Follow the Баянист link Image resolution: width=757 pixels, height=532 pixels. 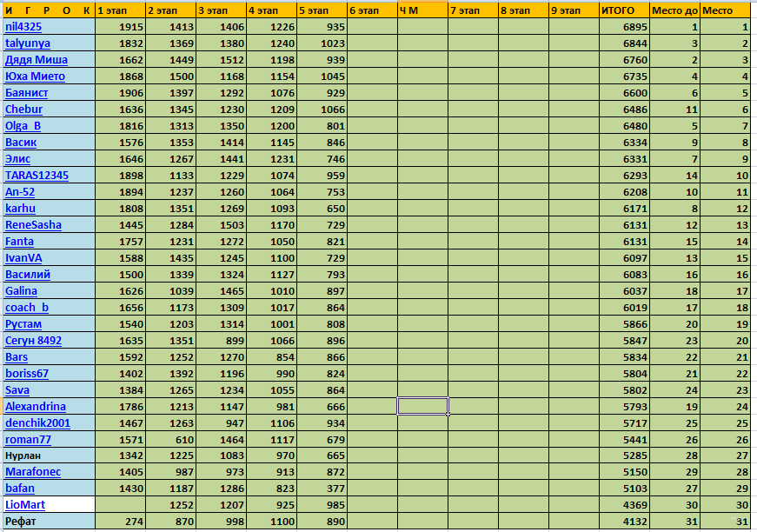[27, 93]
